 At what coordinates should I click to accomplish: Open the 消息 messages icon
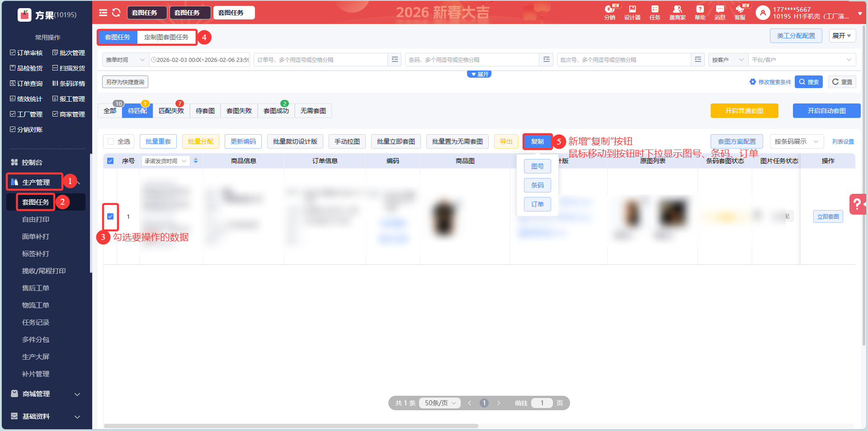(720, 12)
